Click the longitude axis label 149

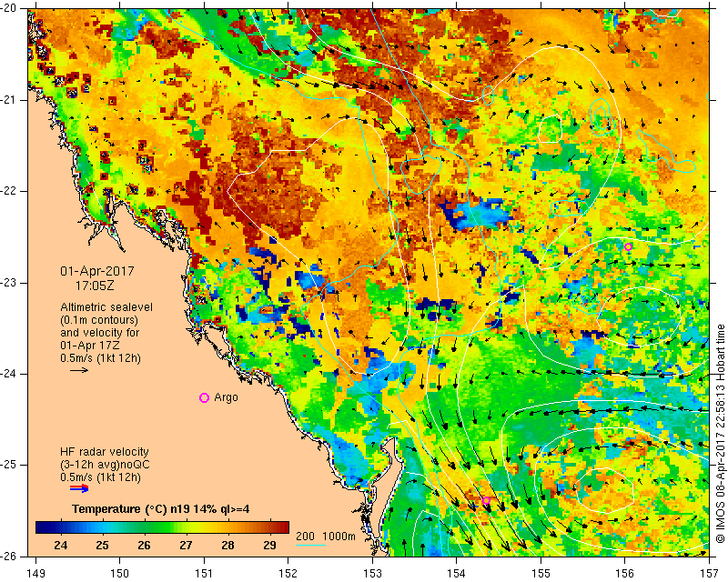coord(35,573)
